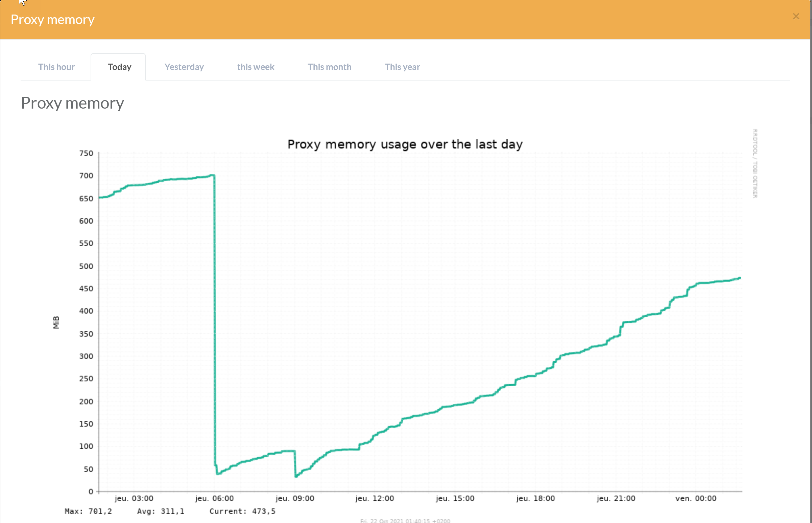Click the Fri, 22 Oct 2021 timestamp footer
This screenshot has width=812, height=523.
(x=405, y=521)
